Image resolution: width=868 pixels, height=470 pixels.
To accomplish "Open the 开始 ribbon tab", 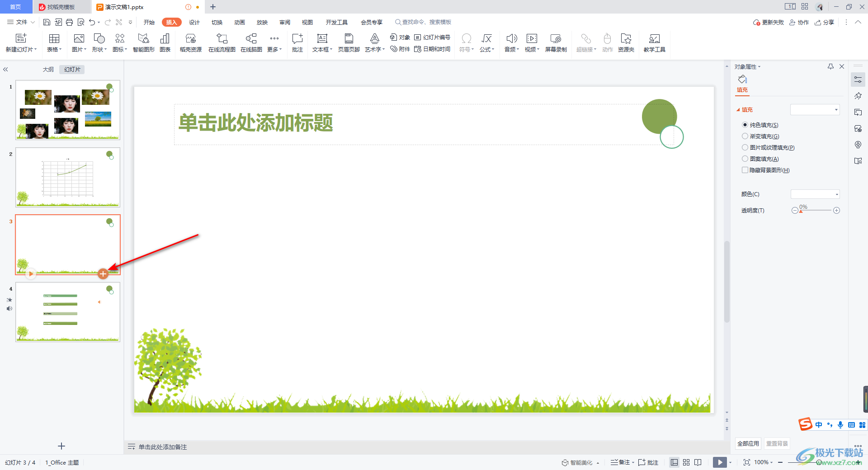I will point(149,22).
